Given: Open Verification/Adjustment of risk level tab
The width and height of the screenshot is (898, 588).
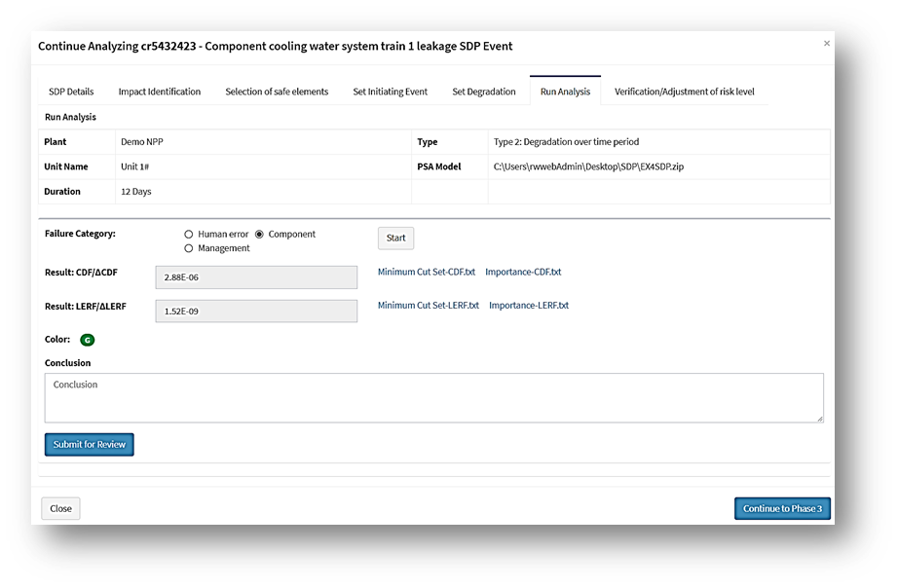Looking at the screenshot, I should coord(684,92).
